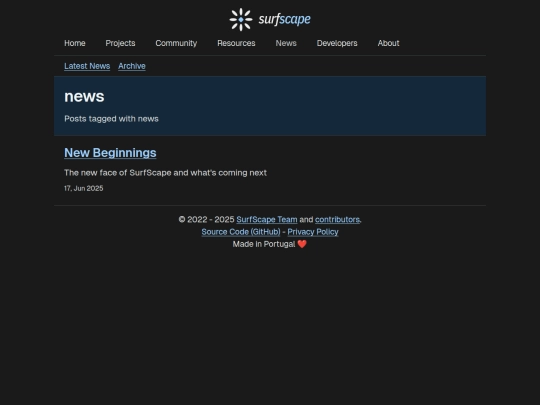Visit the About page from navigation
The image size is (540, 405).
click(x=388, y=43)
